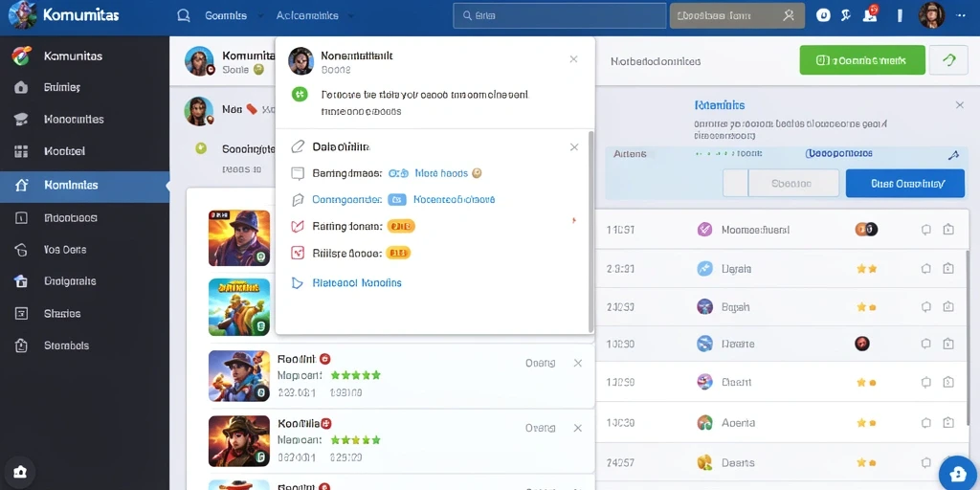Close the popup with its top X button
980x490 pixels.
[x=574, y=59]
